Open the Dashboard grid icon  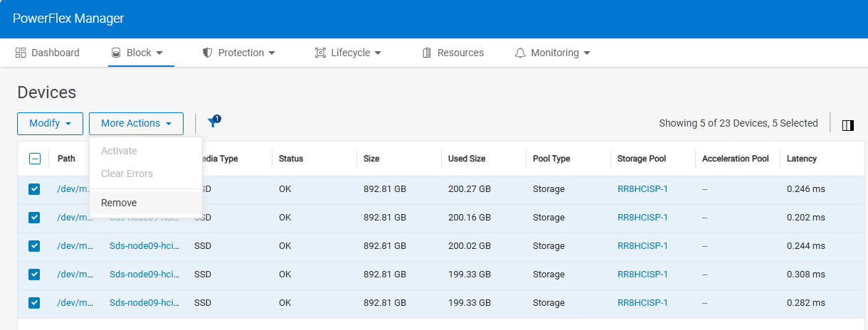pyautogui.click(x=21, y=53)
